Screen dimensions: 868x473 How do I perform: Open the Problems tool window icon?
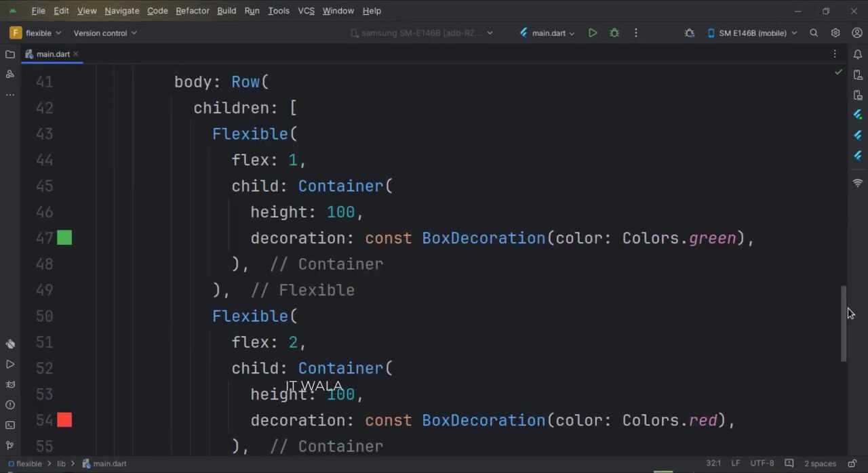(x=10, y=405)
